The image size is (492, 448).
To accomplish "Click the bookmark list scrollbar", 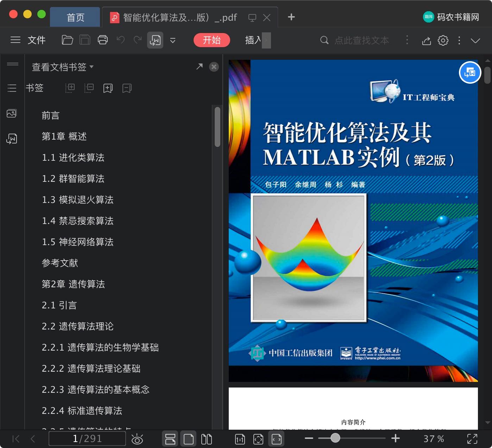I will [x=217, y=127].
